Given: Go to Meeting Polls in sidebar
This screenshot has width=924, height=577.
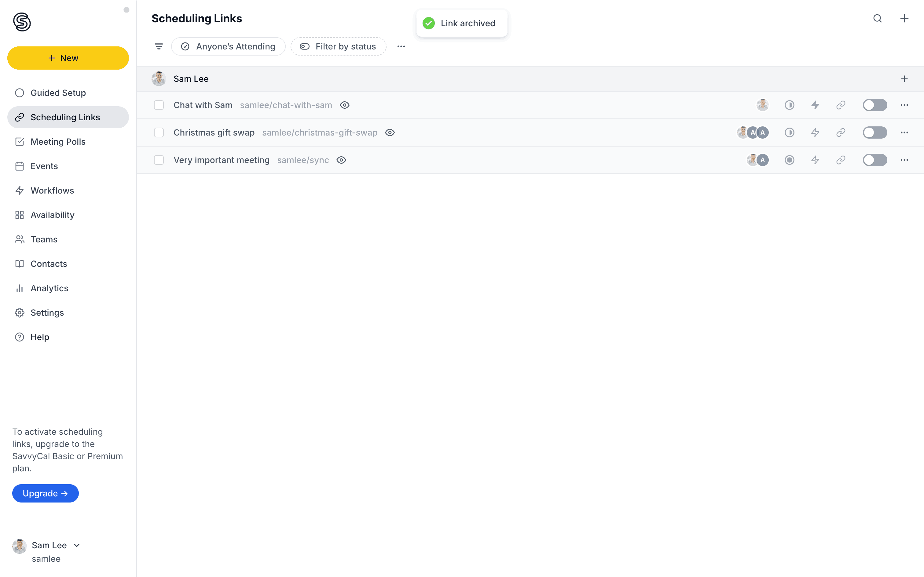Looking at the screenshot, I should click(58, 142).
